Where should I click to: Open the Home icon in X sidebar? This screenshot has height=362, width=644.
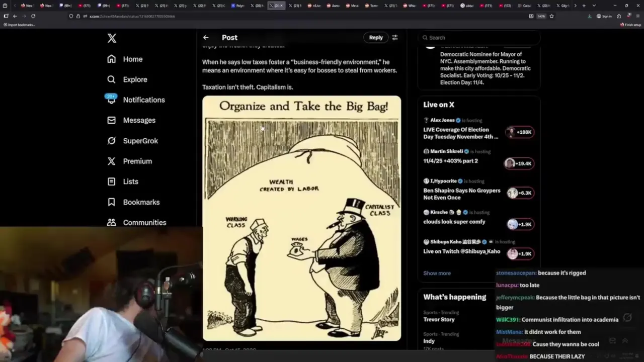111,59
